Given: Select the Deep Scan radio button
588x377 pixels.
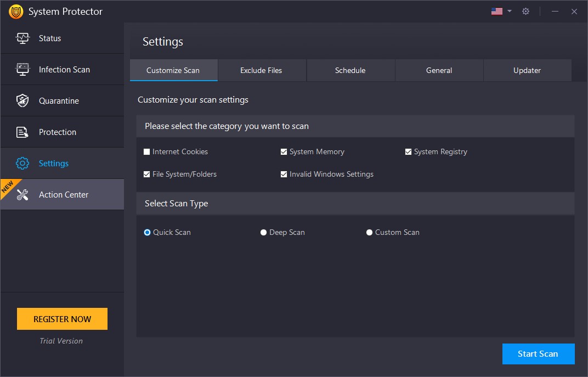Looking at the screenshot, I should point(263,232).
